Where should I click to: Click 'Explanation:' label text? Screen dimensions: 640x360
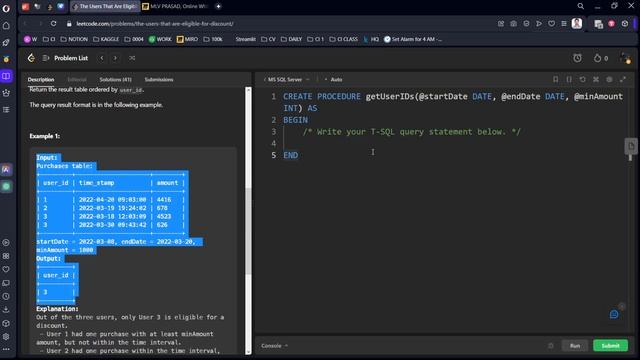pyautogui.click(x=57, y=309)
